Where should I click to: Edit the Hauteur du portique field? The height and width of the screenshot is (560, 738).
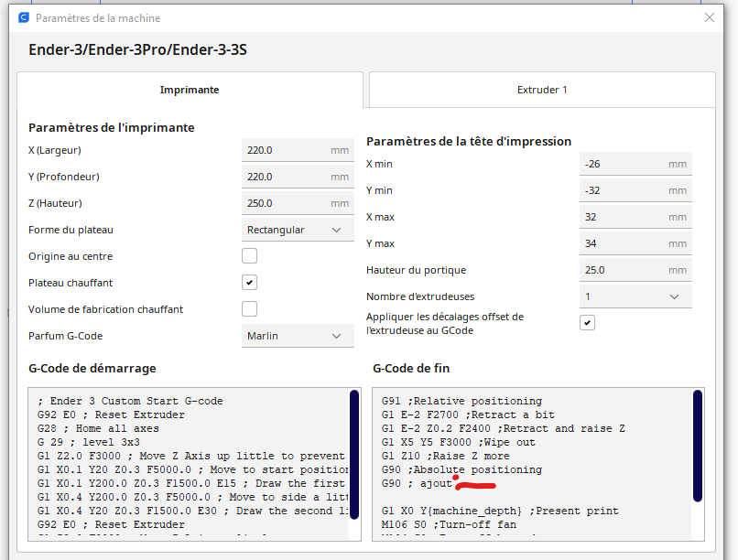pos(635,270)
